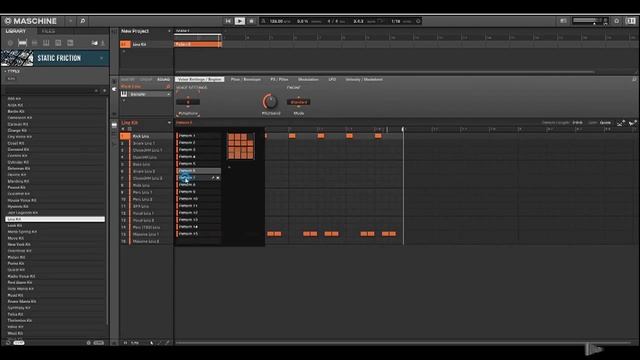Screen dimensions: 640x360
Task: Select the Samples type icon in the browser
Action: point(70,43)
